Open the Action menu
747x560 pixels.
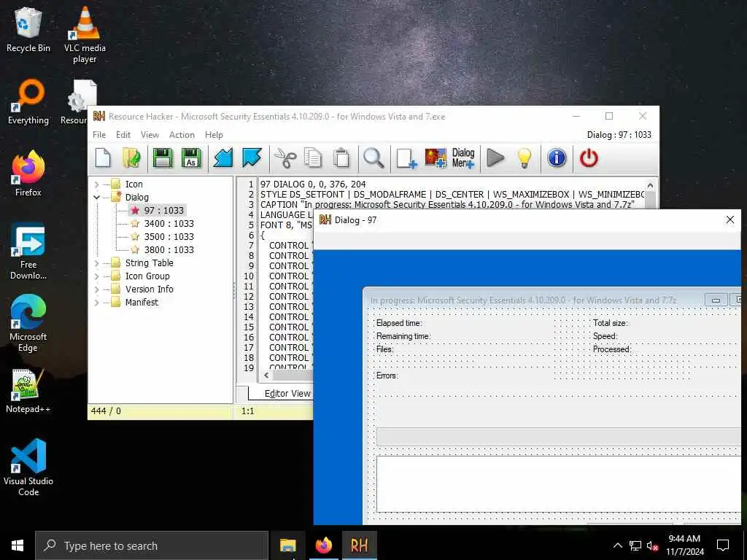point(182,135)
